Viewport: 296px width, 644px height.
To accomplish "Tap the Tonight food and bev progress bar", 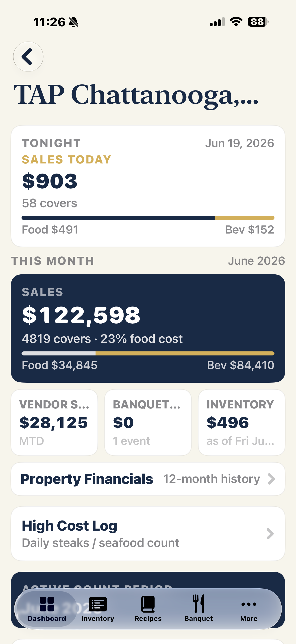I will [x=148, y=218].
